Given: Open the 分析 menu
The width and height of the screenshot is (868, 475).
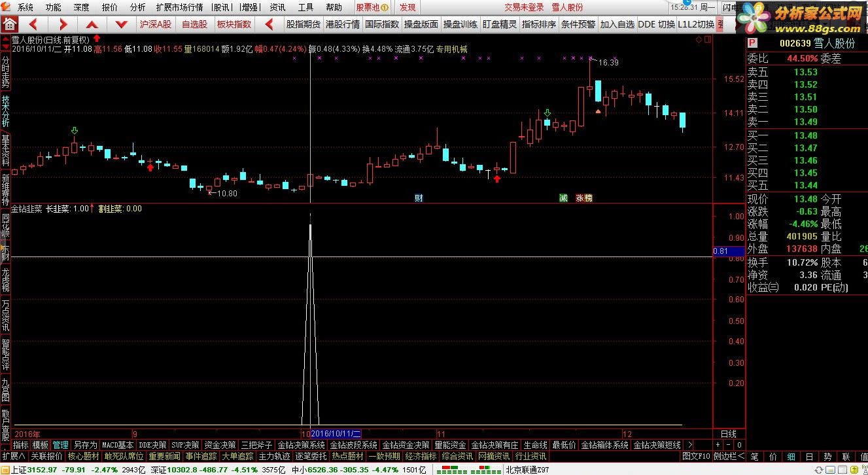Looking at the screenshot, I should [137, 7].
